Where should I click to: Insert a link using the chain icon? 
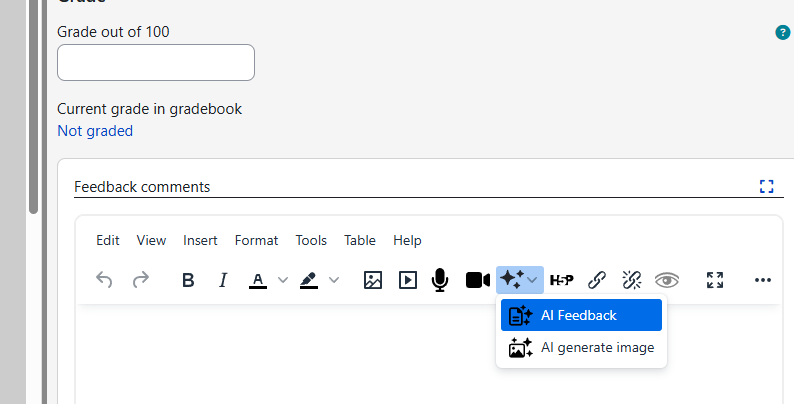point(597,280)
